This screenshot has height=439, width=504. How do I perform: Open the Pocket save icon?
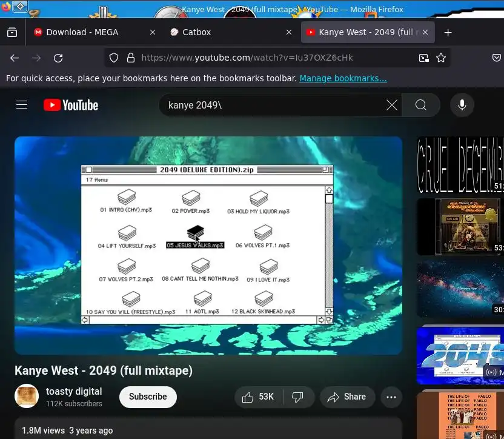(497, 58)
